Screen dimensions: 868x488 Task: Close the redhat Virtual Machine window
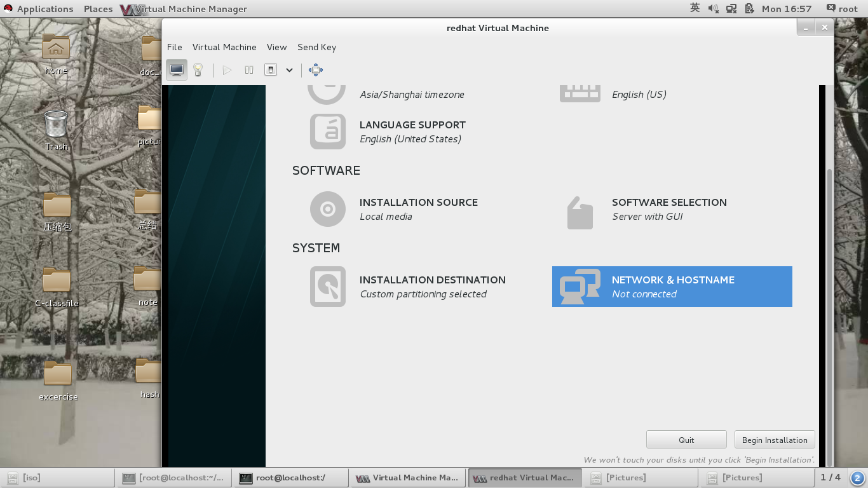(x=824, y=28)
